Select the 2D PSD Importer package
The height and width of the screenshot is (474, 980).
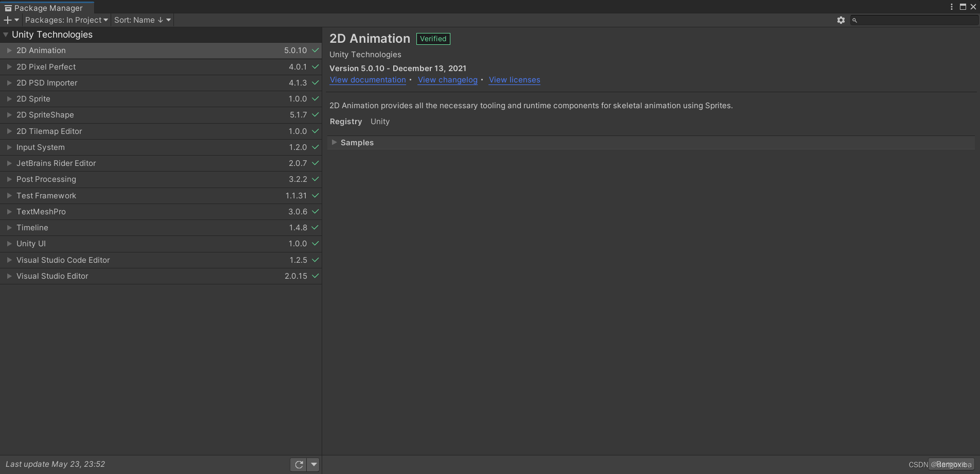tap(161, 83)
